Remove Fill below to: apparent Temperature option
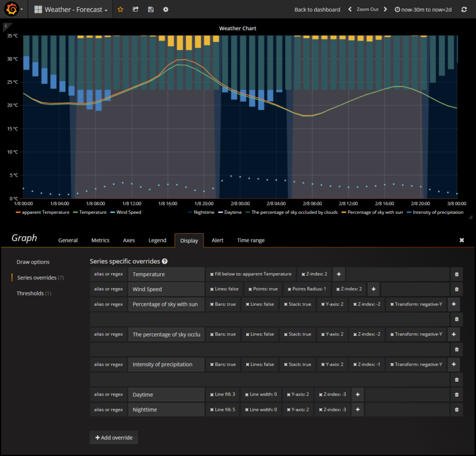This screenshot has height=456, width=476. click(x=212, y=274)
